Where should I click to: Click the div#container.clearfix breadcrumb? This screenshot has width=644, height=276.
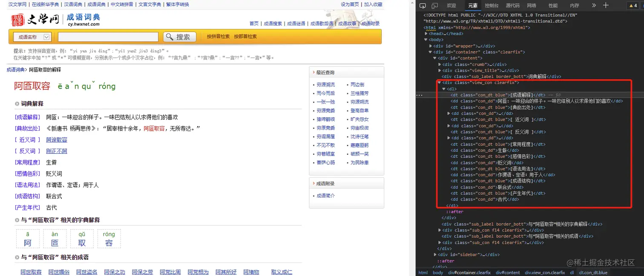[x=469, y=273]
